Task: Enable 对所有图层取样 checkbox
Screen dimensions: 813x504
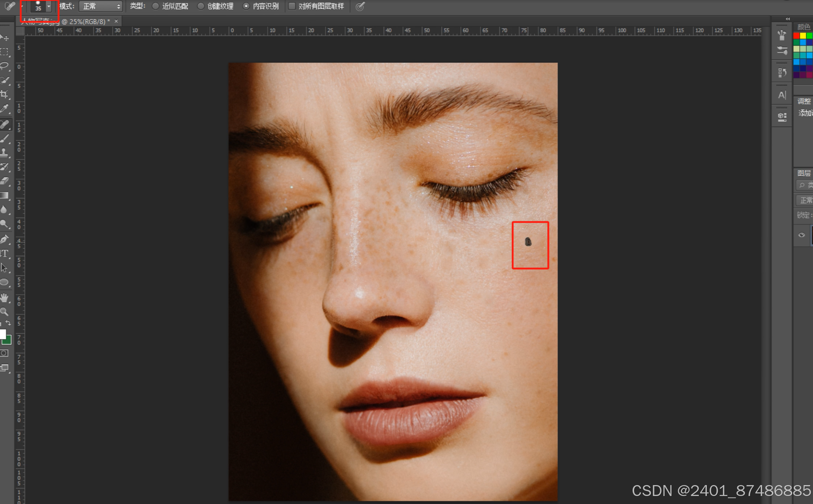Action: 292,6
